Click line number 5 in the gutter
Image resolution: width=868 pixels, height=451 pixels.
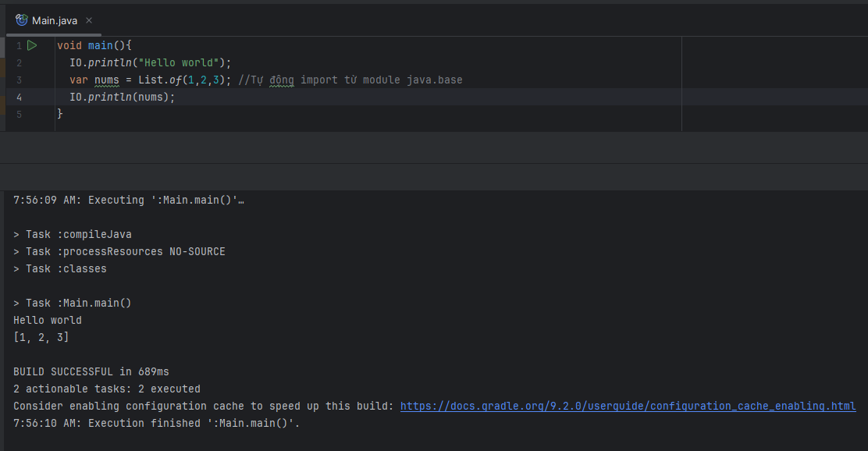point(19,114)
